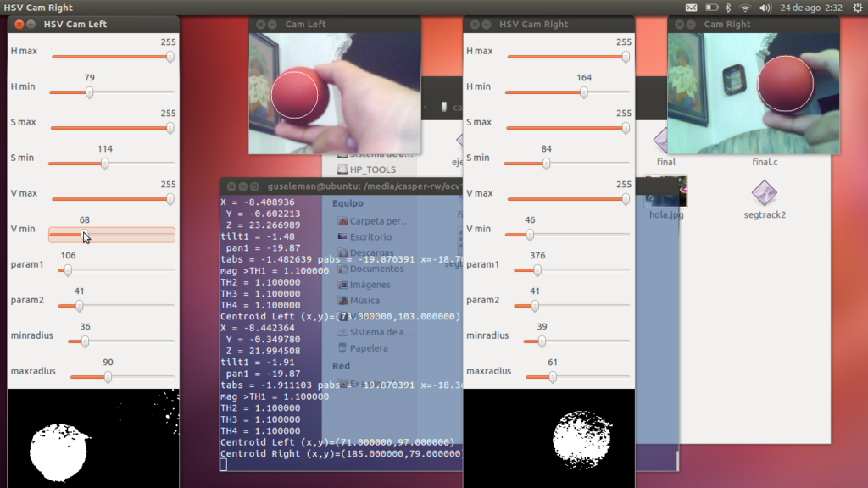Close the Cam Right window
This screenshot has height=488, width=868.
pos(680,25)
